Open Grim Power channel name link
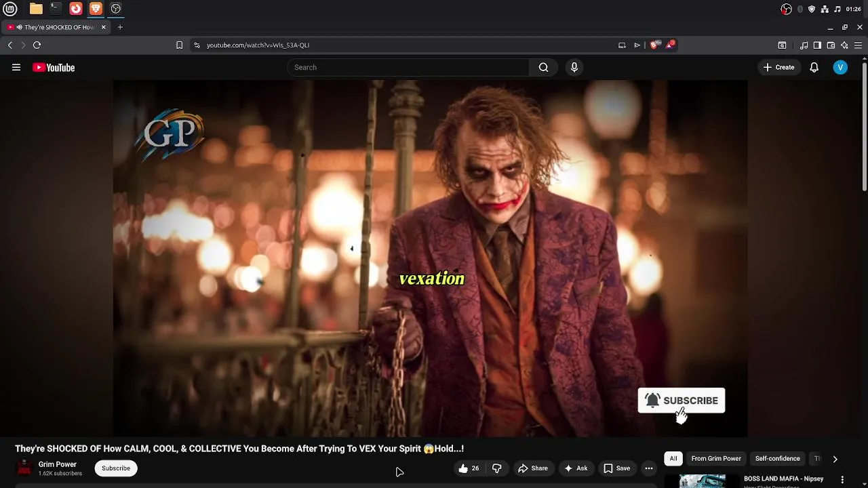This screenshot has width=868, height=488. (x=58, y=464)
